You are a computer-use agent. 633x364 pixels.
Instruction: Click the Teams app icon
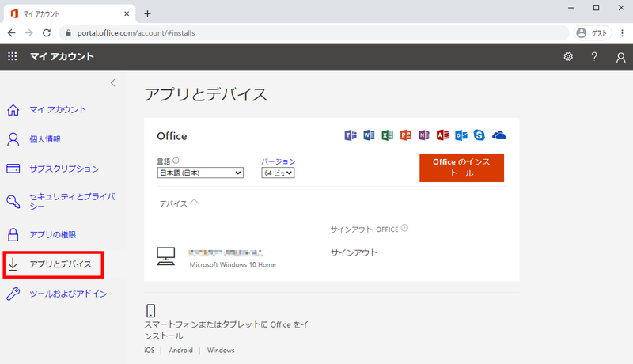point(351,135)
